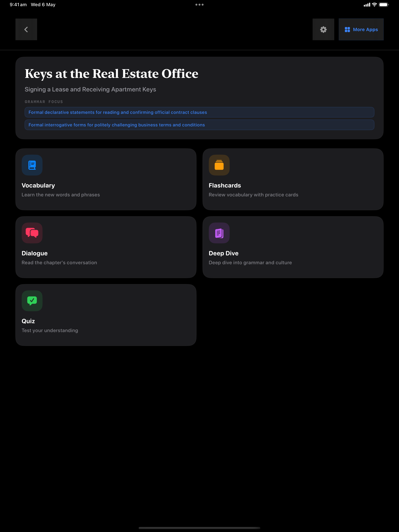Select the formal declarative statements grammar tag

pos(199,112)
